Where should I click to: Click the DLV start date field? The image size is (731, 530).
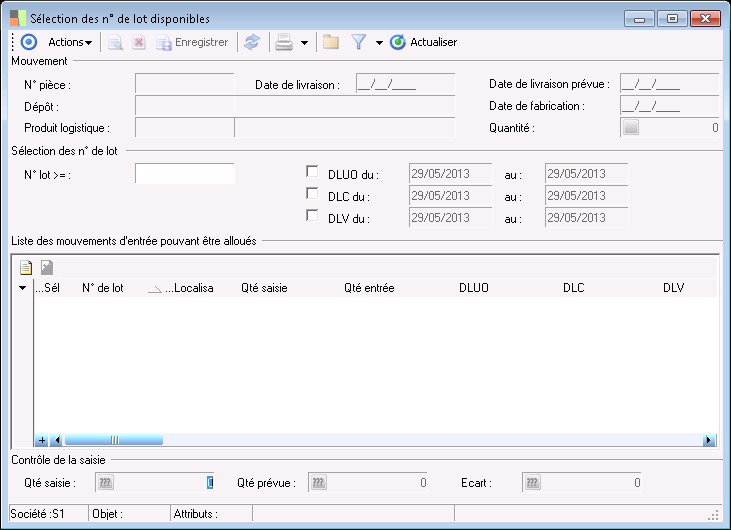click(x=450, y=218)
